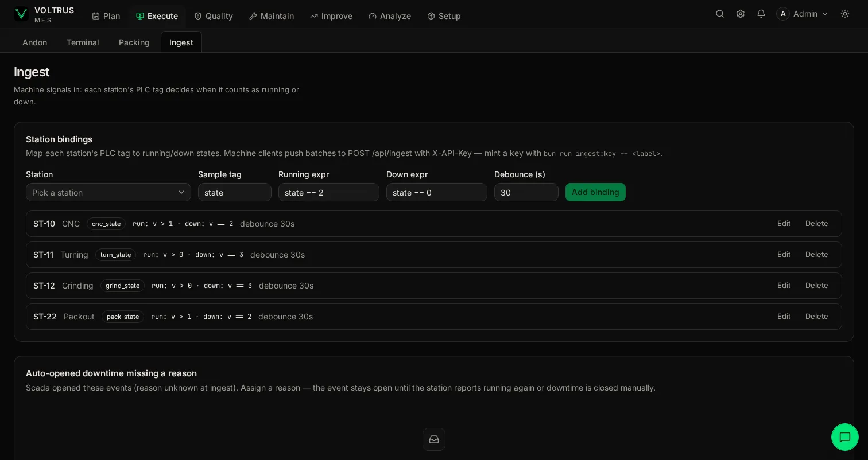Click the Voltrus MES logo

pos(44,14)
